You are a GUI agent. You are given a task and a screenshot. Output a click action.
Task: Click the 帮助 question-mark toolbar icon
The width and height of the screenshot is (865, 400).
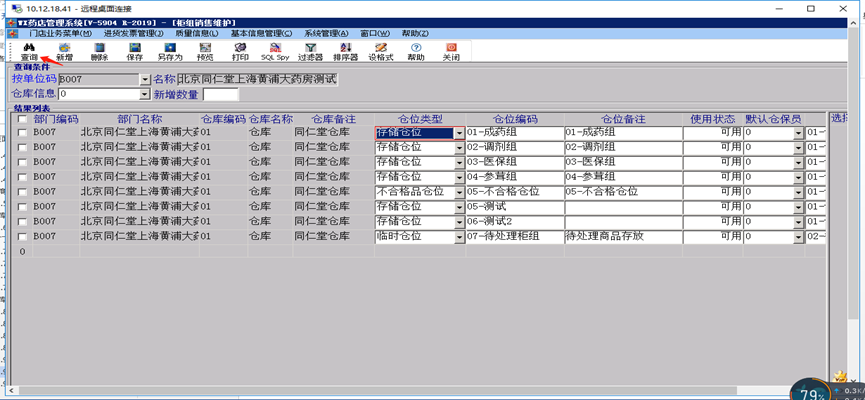tap(416, 48)
